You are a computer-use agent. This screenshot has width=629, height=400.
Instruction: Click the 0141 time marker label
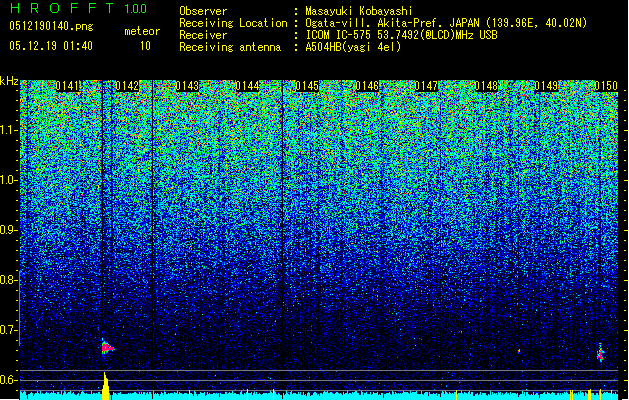point(67,86)
